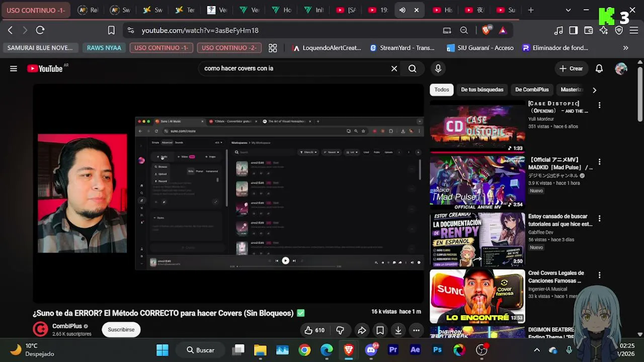Image resolution: width=644 pixels, height=362 pixels.
Task: Open the zoom magnifier in address bar
Action: click(x=464, y=30)
